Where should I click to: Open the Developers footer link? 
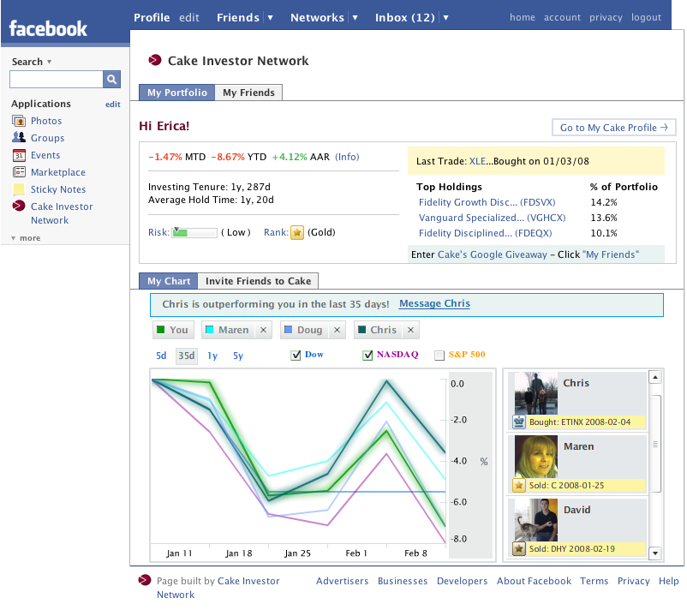[x=462, y=581]
